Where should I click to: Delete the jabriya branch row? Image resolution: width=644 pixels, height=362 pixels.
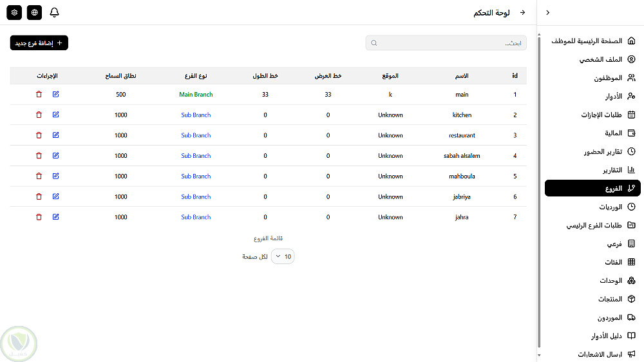pos(39,196)
